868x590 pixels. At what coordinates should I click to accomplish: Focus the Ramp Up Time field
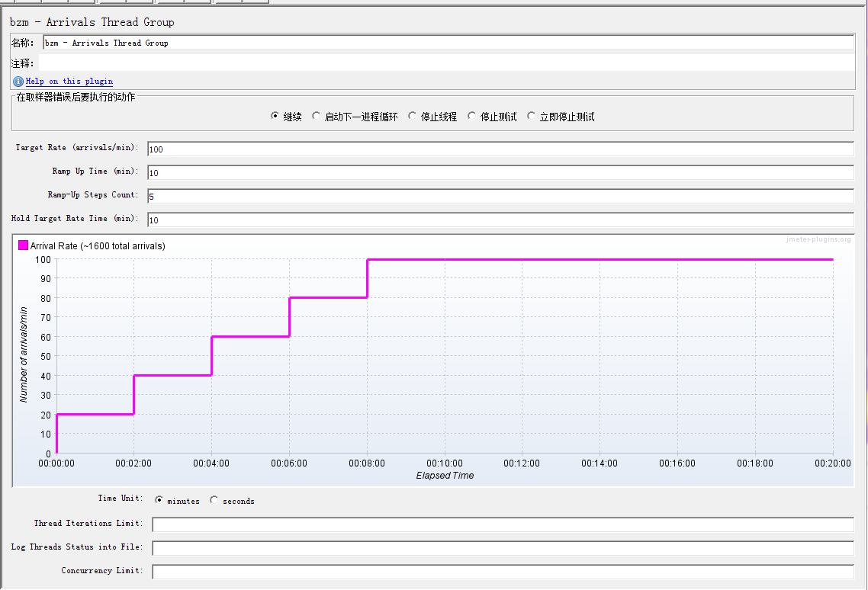500,173
